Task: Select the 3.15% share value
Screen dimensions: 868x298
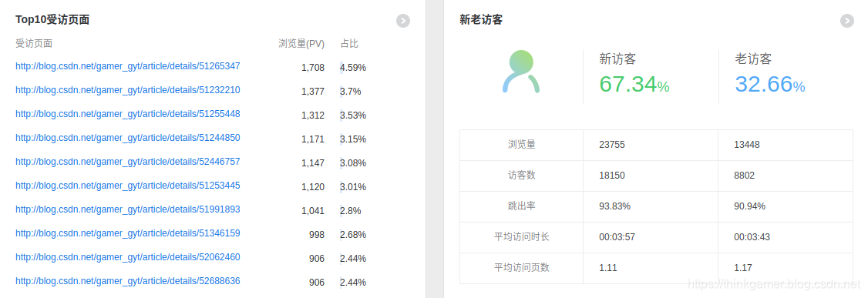Action: pos(353,139)
